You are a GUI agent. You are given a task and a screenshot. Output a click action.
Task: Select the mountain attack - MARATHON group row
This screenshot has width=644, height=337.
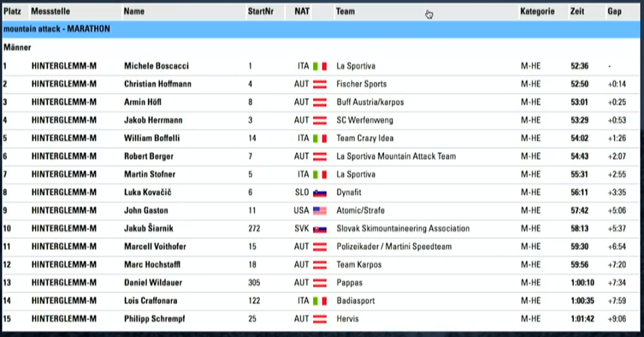coord(321,29)
